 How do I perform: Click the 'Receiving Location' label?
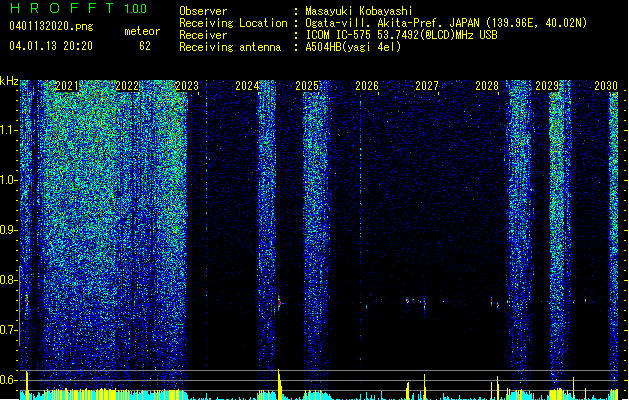pos(233,23)
